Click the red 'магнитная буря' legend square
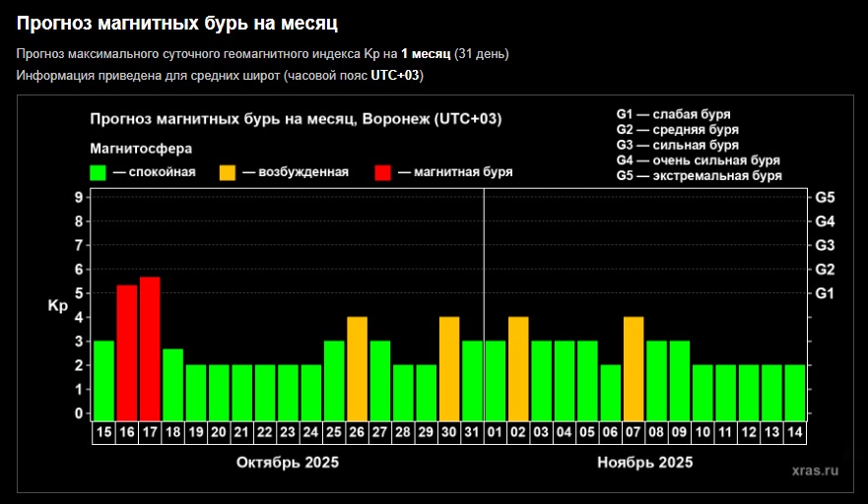 (x=383, y=172)
